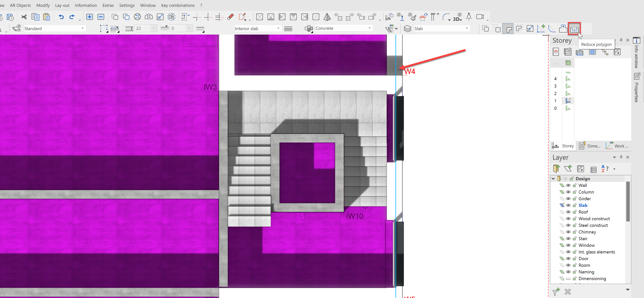Switch to the Dime... tab
The width and height of the screenshot is (644, 298).
590,146
